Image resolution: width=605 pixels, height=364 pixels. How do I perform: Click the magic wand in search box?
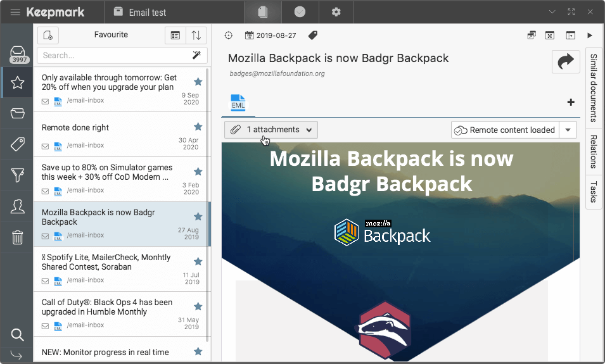(196, 56)
